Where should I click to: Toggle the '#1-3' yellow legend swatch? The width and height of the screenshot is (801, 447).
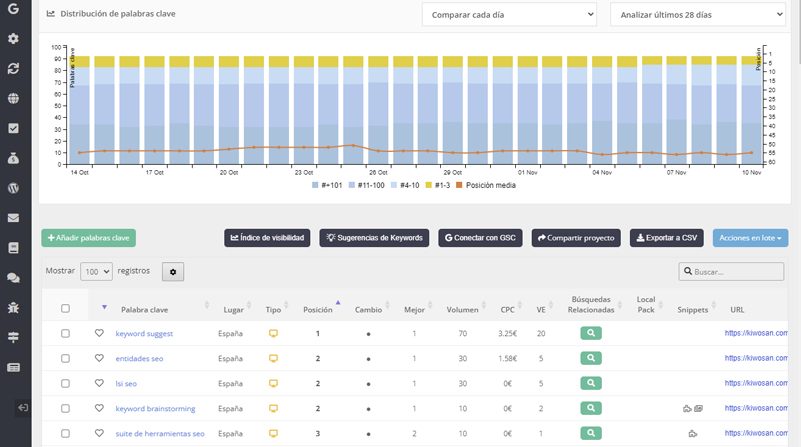[x=429, y=185]
